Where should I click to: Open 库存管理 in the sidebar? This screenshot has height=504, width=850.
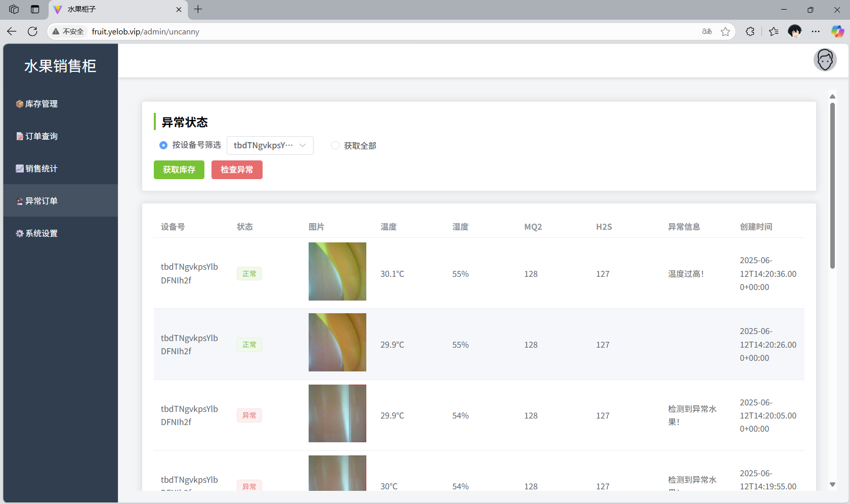pyautogui.click(x=41, y=104)
